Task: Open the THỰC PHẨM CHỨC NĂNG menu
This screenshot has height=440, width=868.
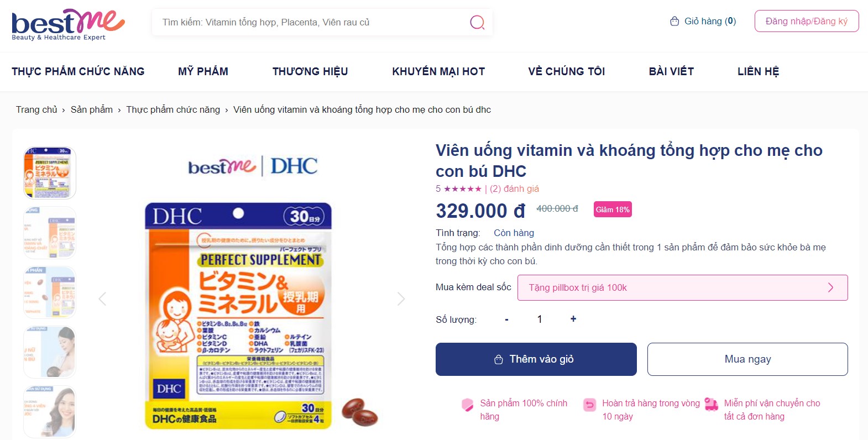Action: (x=77, y=71)
